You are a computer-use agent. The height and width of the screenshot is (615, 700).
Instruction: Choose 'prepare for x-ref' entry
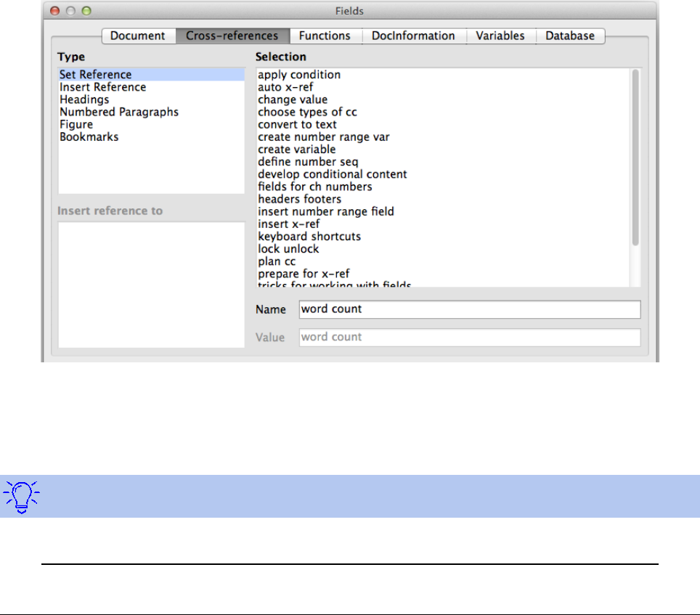[x=442, y=274]
